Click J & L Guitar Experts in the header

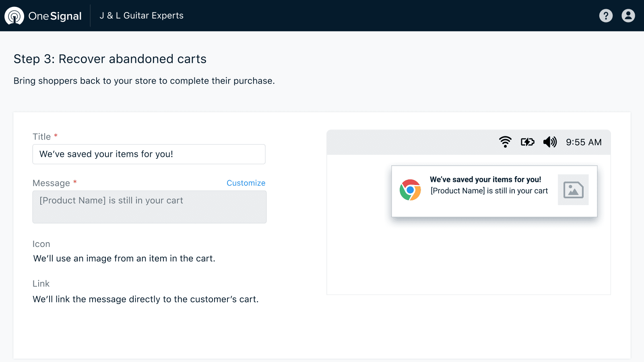click(141, 16)
